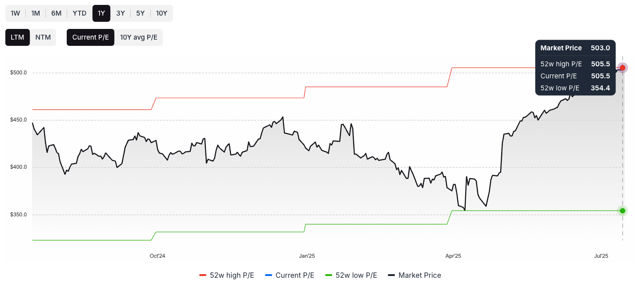Select the 1M time range
The image size is (644, 284).
click(36, 13)
